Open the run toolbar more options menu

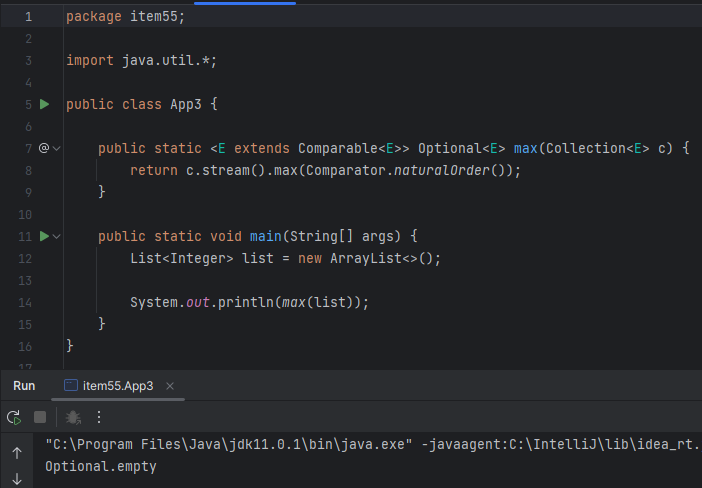(x=99, y=417)
